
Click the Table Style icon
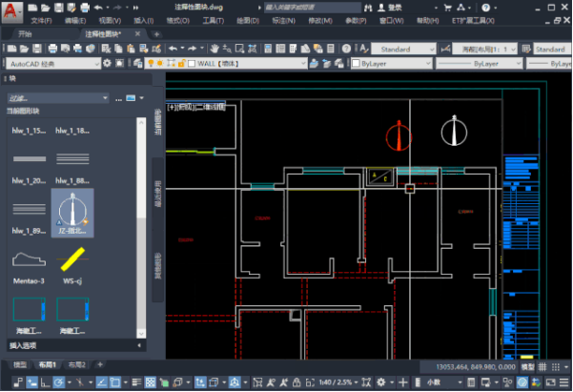526,49
